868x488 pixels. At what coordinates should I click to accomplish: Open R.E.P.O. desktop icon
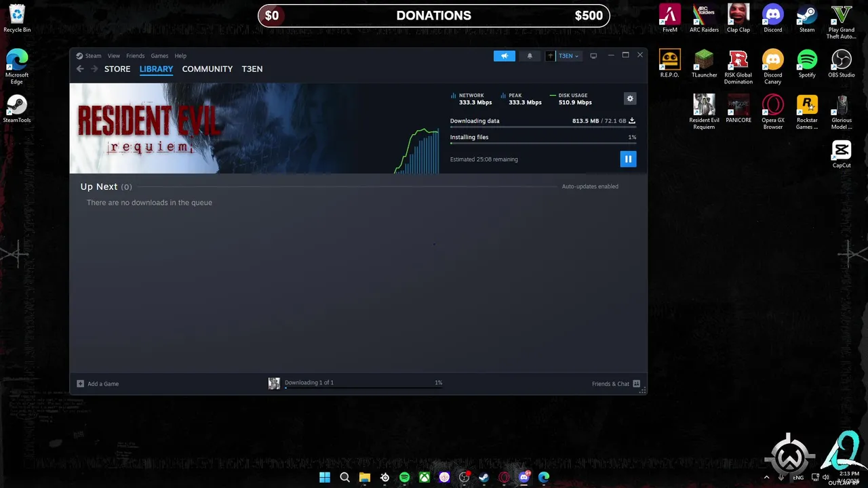[x=670, y=64]
